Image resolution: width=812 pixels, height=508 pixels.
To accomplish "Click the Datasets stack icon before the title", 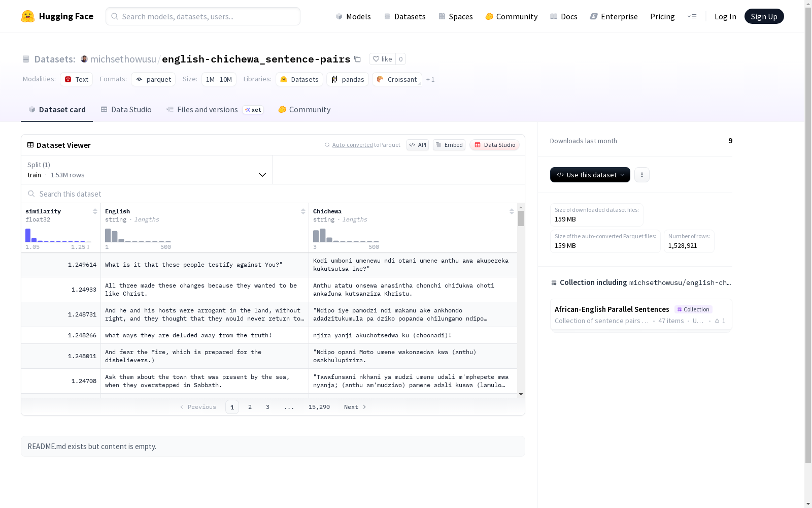I will point(26,59).
